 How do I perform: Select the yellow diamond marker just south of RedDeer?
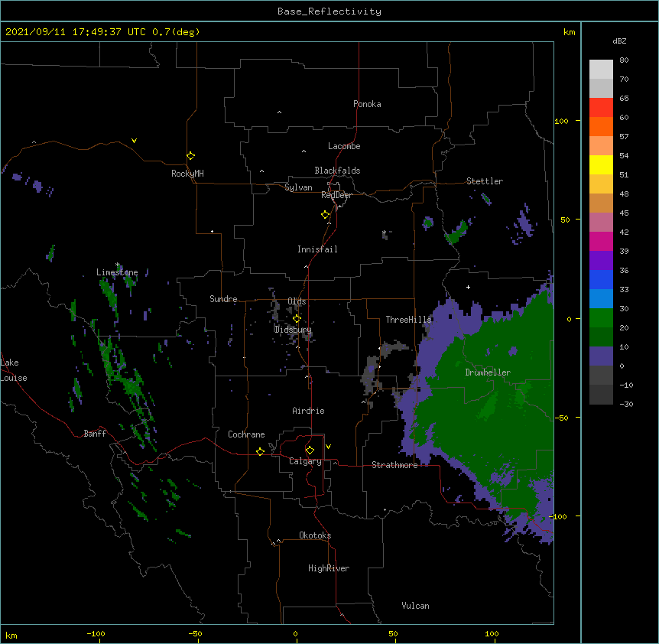point(325,215)
